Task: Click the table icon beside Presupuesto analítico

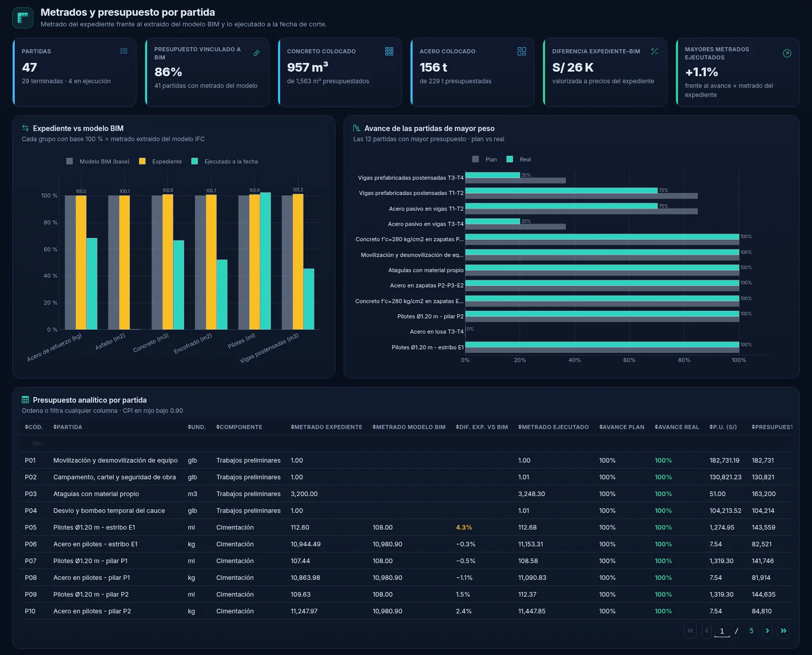Action: pos(25,400)
